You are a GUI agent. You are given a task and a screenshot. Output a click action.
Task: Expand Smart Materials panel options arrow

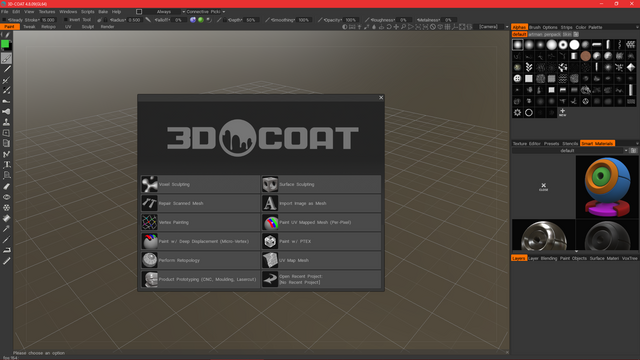click(637, 144)
